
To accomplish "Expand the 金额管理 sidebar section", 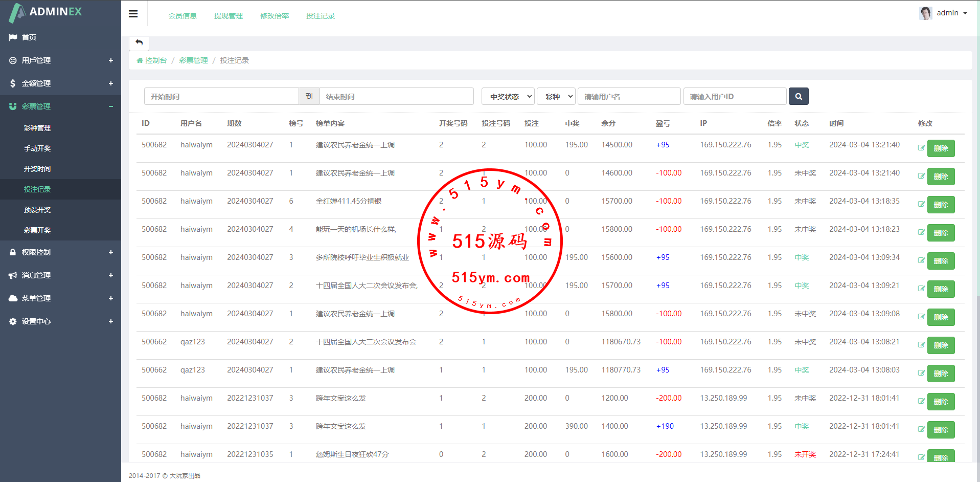I will click(60, 83).
